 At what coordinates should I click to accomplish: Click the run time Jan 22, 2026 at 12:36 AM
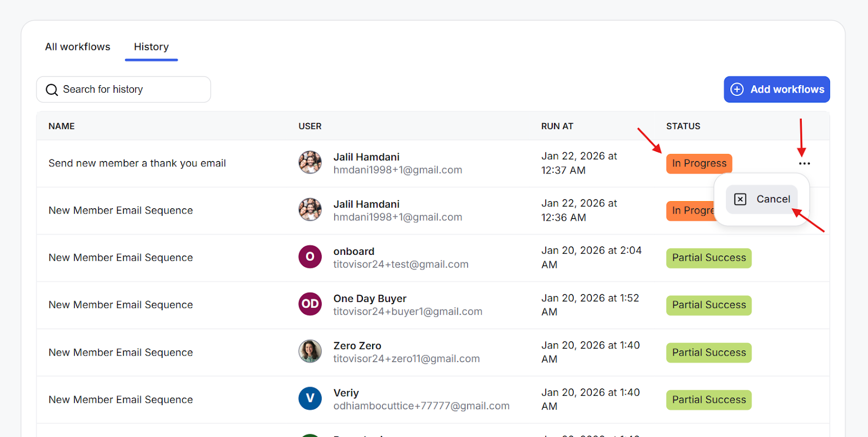[579, 210]
